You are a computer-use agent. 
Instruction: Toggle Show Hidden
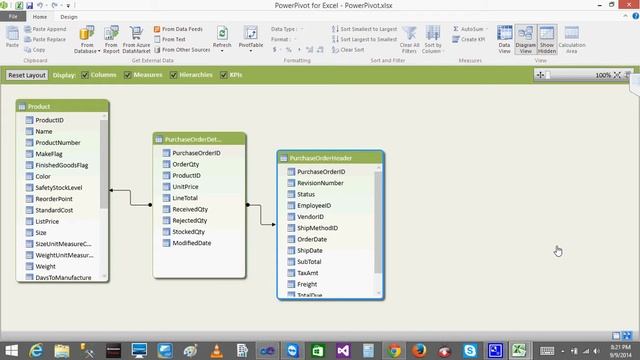click(547, 40)
